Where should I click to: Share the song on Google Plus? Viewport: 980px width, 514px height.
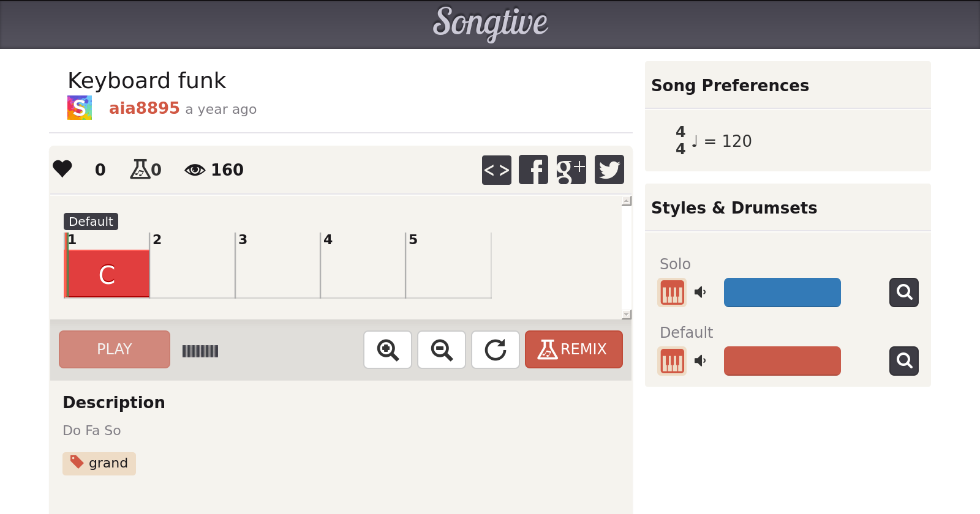(571, 169)
